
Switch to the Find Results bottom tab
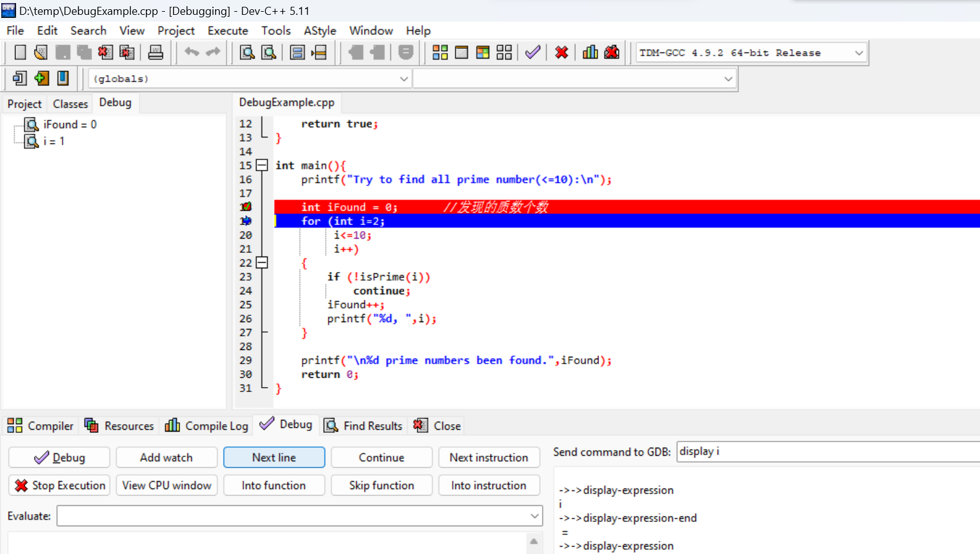(x=364, y=425)
